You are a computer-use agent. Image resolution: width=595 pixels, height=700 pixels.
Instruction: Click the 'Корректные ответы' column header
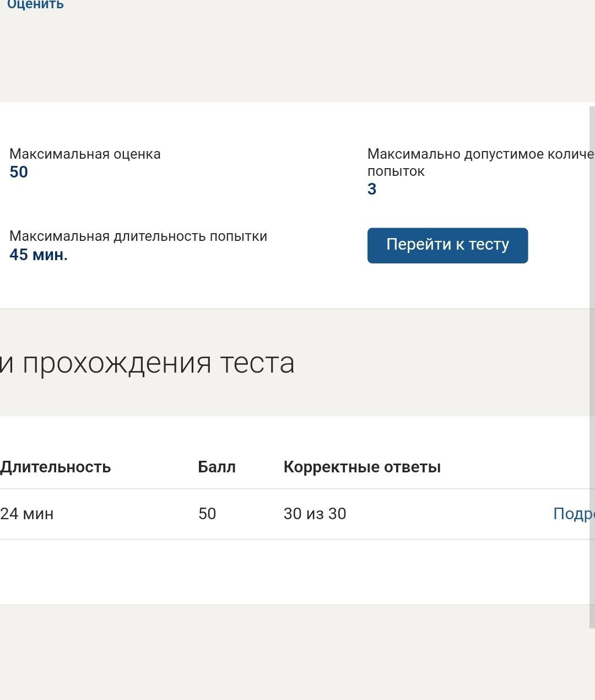362,467
